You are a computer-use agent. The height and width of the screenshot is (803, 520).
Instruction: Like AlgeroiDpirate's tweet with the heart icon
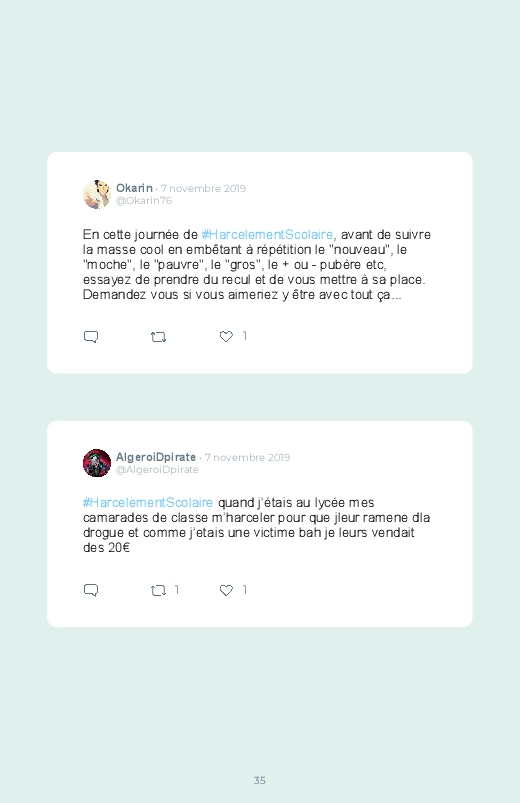coord(226,590)
